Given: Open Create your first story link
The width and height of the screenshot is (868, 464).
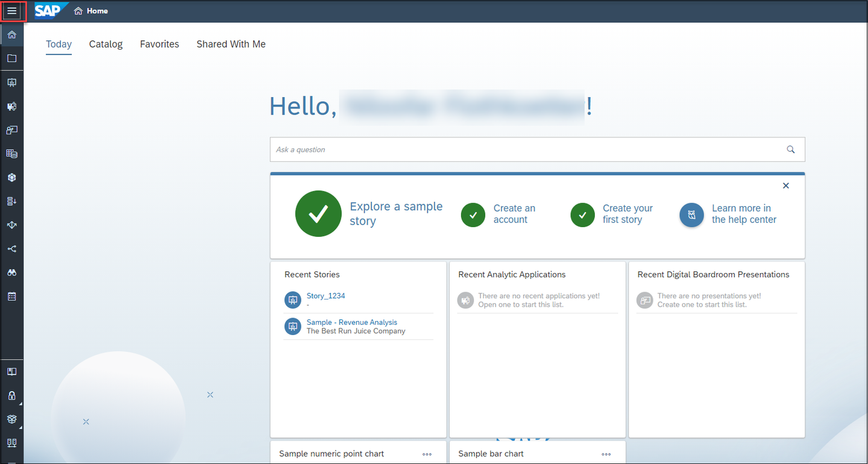Looking at the screenshot, I should pyautogui.click(x=627, y=214).
